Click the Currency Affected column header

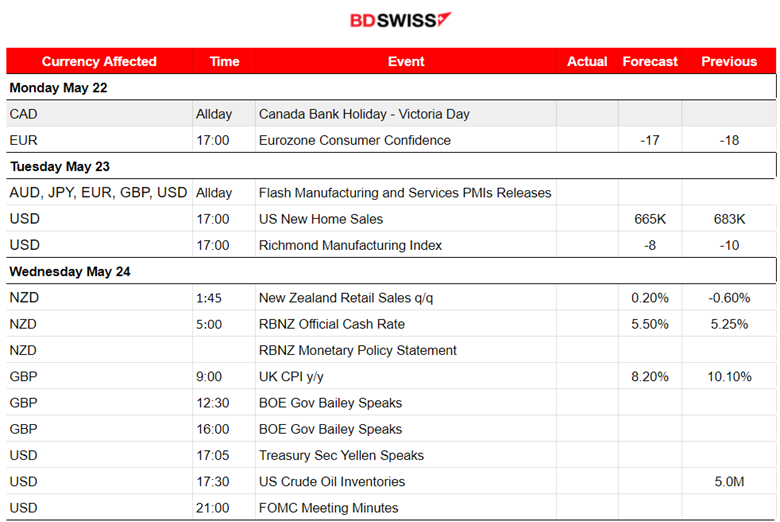99,61
